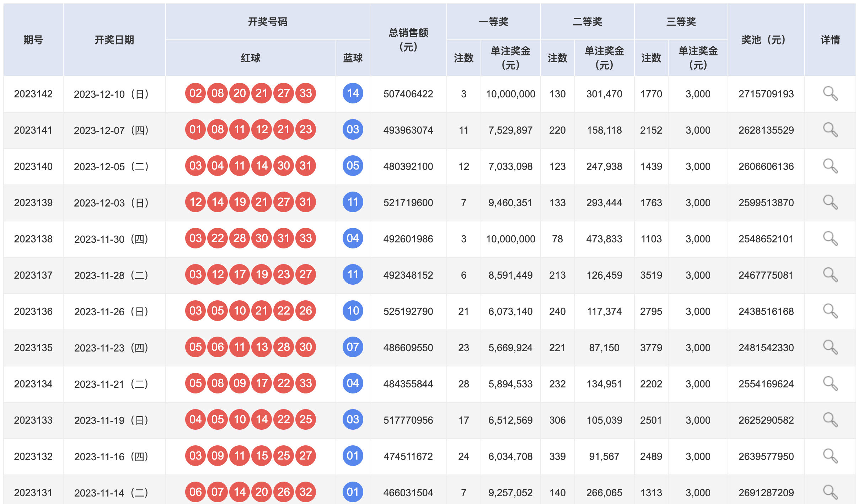This screenshot has width=858, height=504.
Task: Click blue ball 11 in draw 2023139
Action: click(x=353, y=202)
